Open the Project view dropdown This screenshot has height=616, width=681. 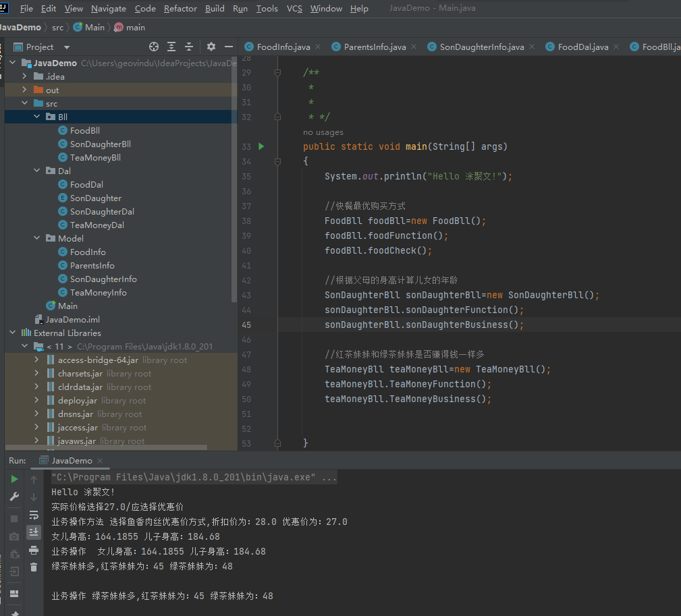tap(66, 47)
